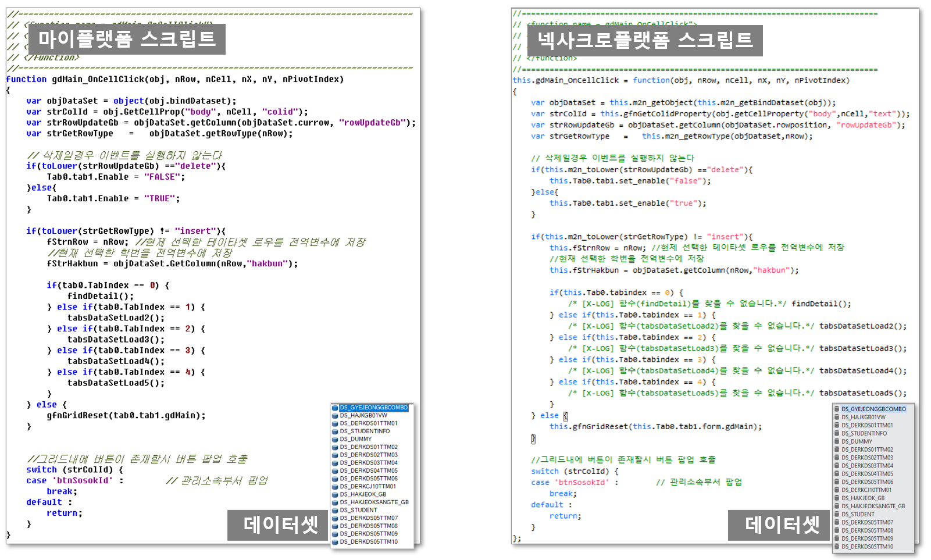The width and height of the screenshot is (931, 560).
Task: Click DS_STUDENT cylinder icon in Nexacro dataset list
Action: tap(837, 514)
